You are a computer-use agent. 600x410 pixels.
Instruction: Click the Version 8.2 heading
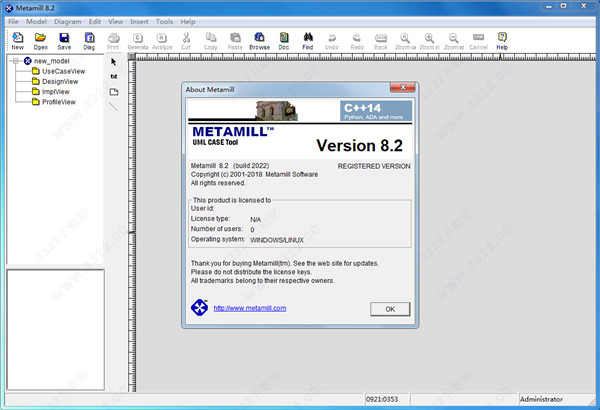359,145
